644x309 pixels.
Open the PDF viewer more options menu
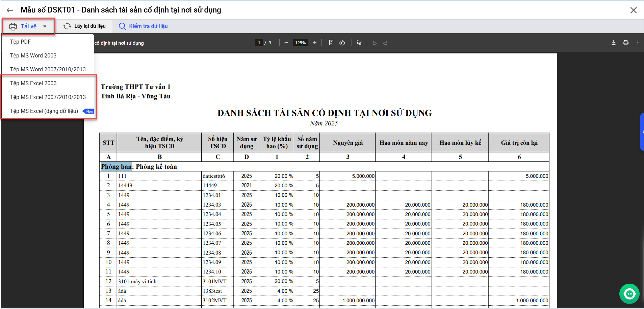(638, 43)
